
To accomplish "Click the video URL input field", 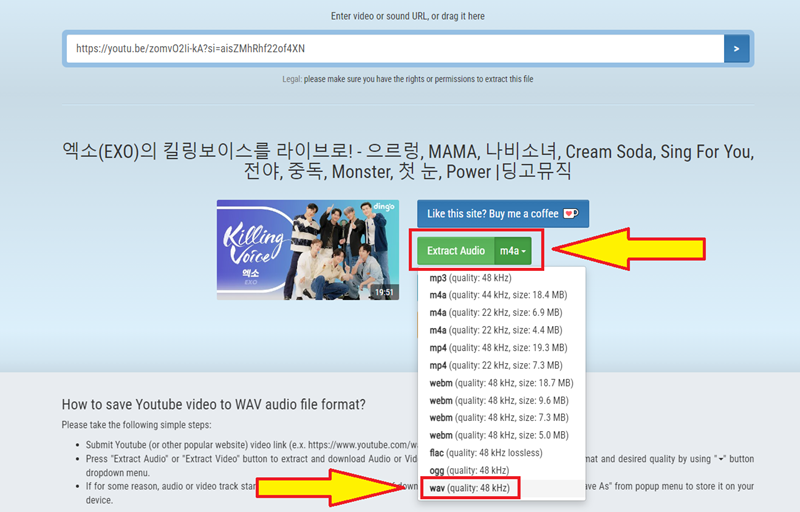I will click(394, 48).
